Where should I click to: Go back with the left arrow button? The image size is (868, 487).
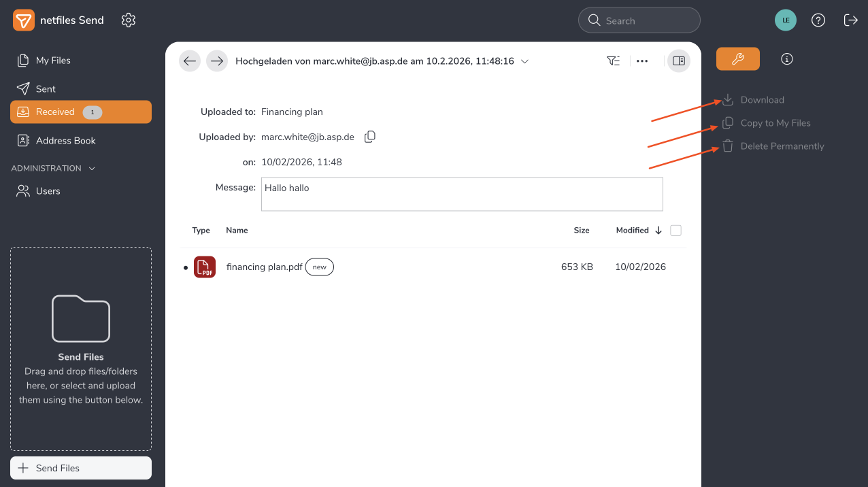click(x=190, y=61)
